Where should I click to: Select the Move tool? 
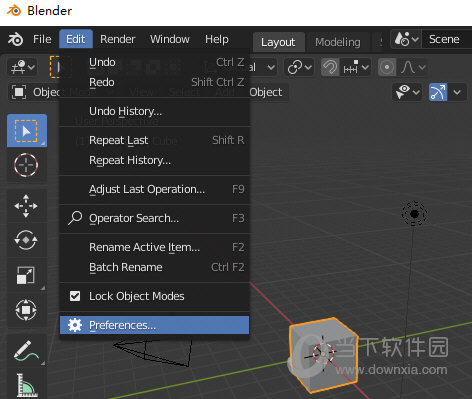pyautogui.click(x=26, y=206)
